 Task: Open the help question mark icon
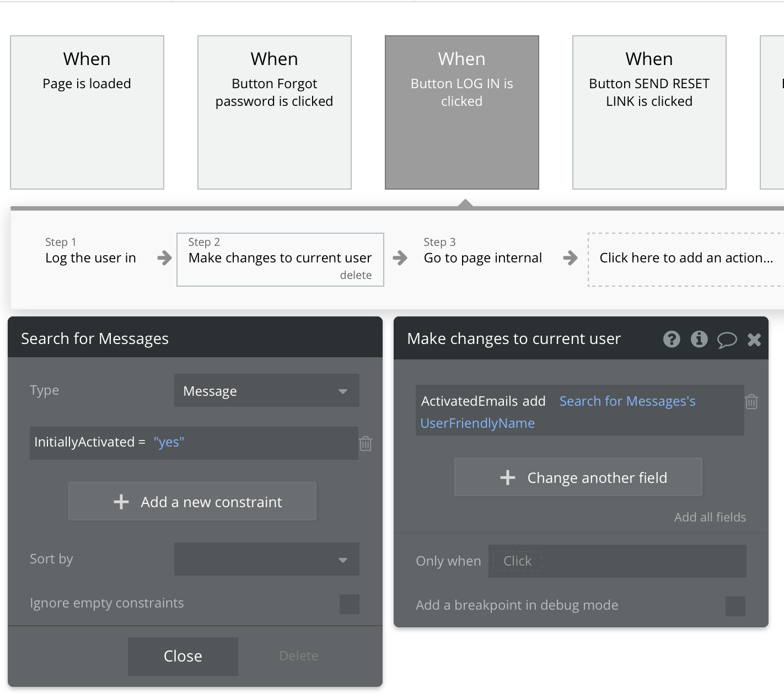672,339
